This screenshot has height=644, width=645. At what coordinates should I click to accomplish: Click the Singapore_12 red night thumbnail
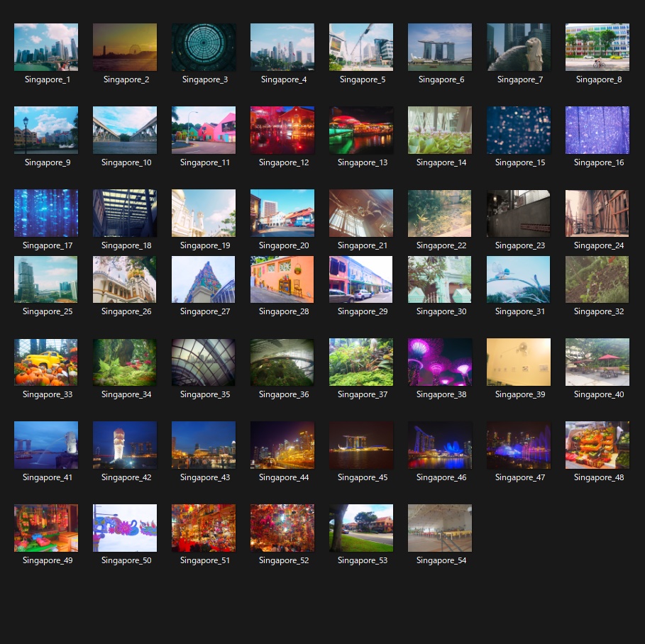[282, 130]
